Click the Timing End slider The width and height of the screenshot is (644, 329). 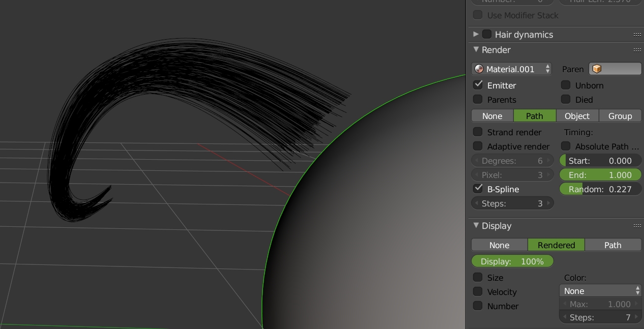pyautogui.click(x=600, y=175)
